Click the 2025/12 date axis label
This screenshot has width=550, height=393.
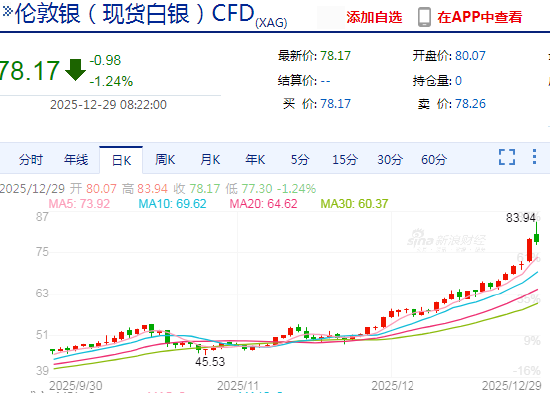point(392,385)
